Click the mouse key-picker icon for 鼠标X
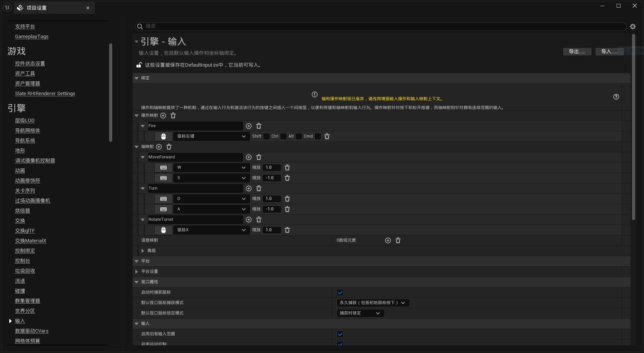Viewport: 644px width, 353px height. (164, 230)
